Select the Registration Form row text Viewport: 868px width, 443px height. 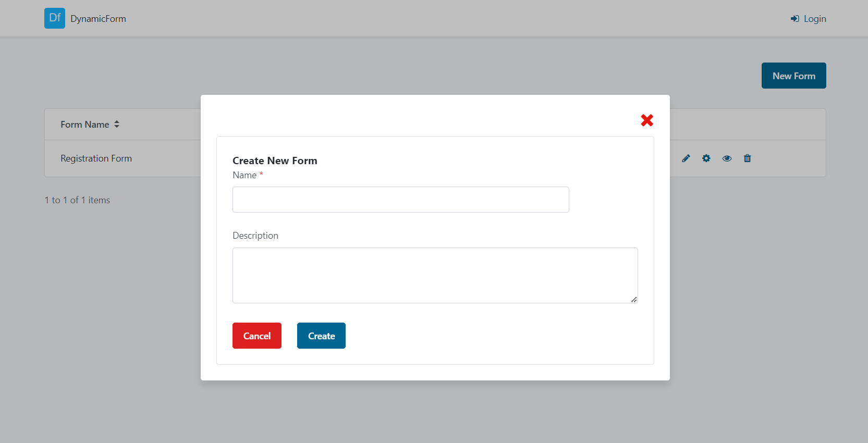coord(96,158)
